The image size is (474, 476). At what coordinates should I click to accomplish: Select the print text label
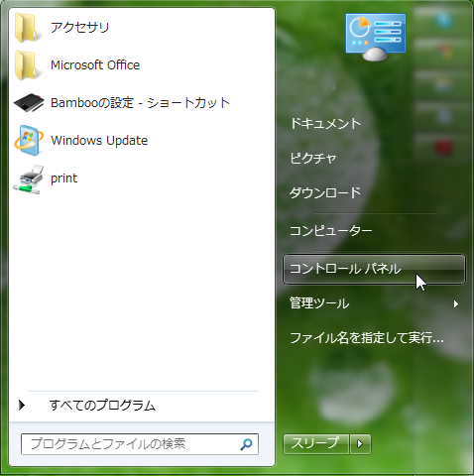pos(63,178)
